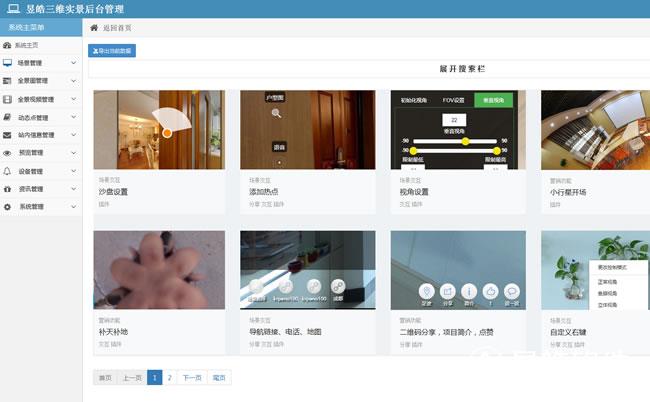Click the envelope icon for 站内信息管理
Screen dimensions: 650x402
(x=8, y=135)
